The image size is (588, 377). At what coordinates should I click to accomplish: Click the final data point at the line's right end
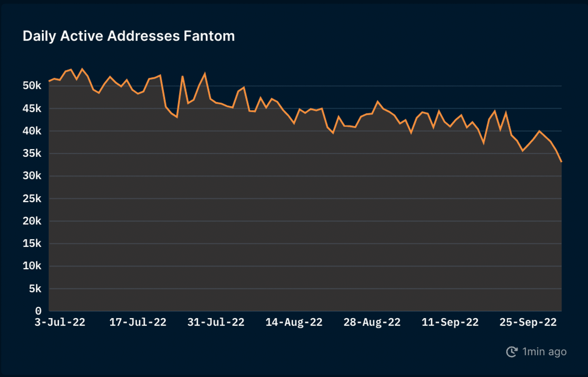pyautogui.click(x=561, y=162)
